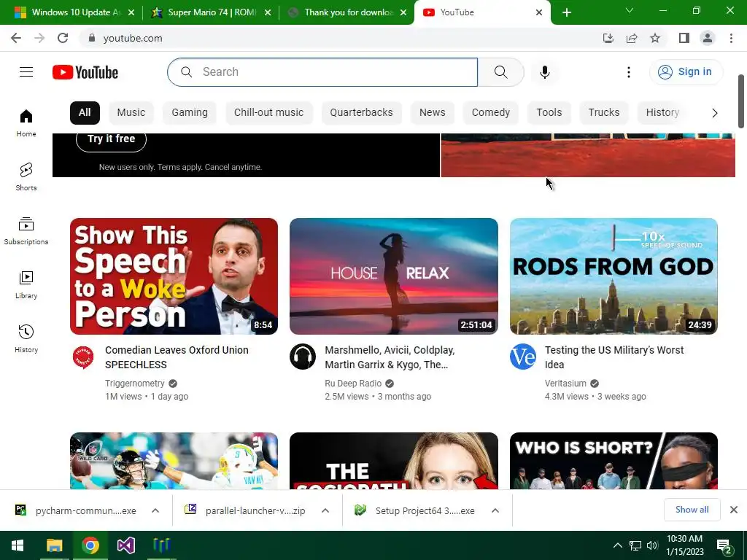Close the downloads bar
The image size is (747, 560).
point(734,510)
